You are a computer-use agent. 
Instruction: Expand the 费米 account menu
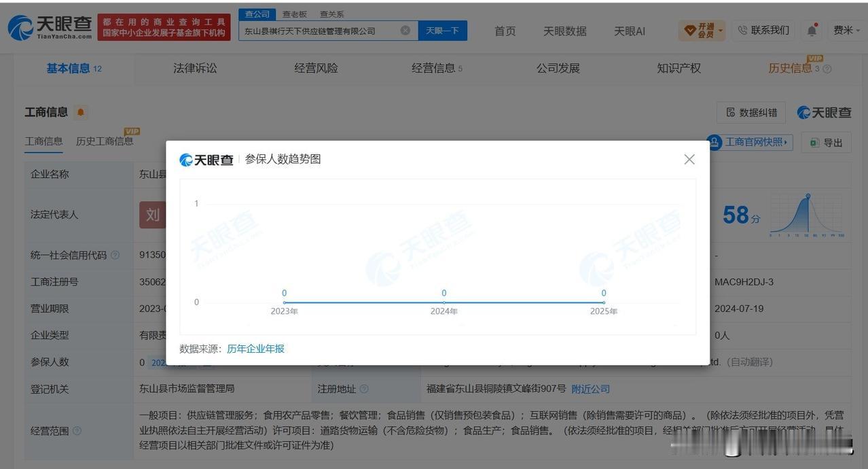[x=846, y=31]
